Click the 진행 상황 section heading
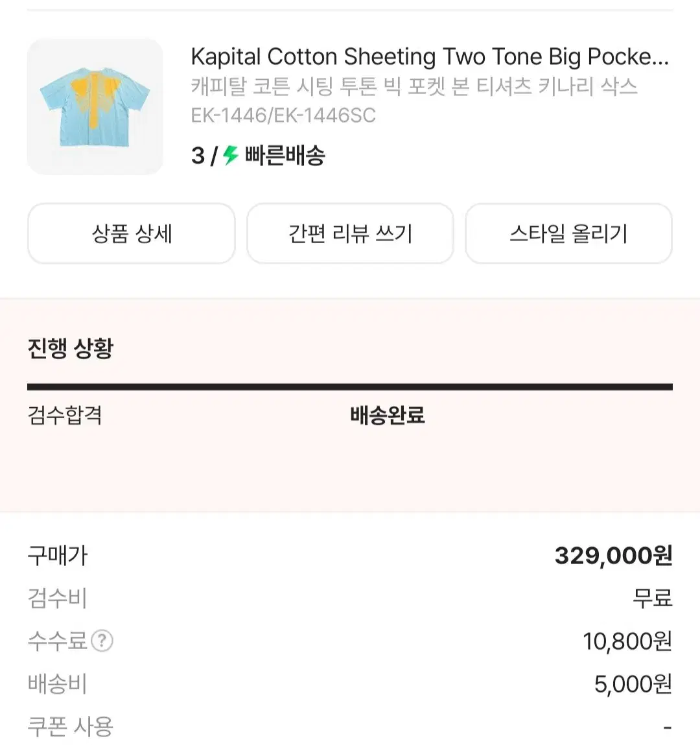Image resolution: width=700 pixels, height=745 pixels. 70,348
